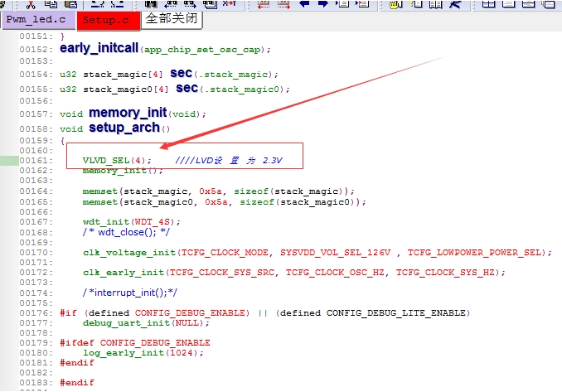Click commented interrupt_init(); on line 174

(130, 293)
